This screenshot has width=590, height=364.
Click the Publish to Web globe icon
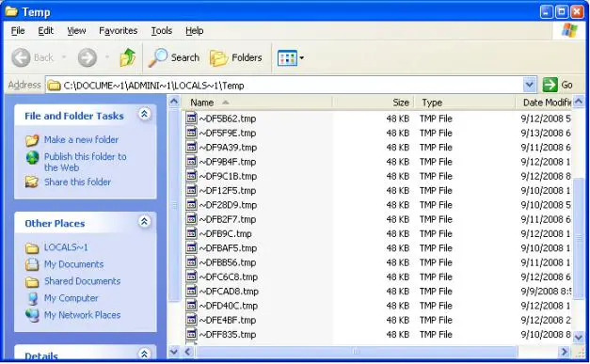(32, 158)
